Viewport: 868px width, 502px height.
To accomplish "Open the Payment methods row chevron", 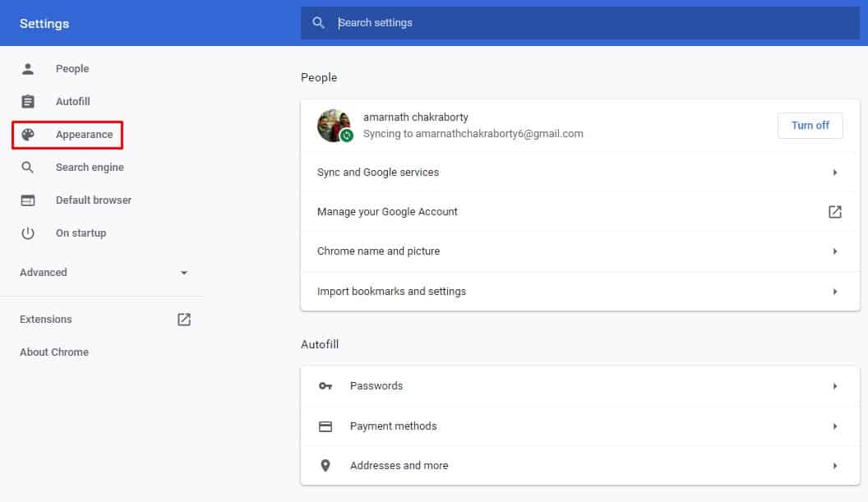I will [835, 426].
